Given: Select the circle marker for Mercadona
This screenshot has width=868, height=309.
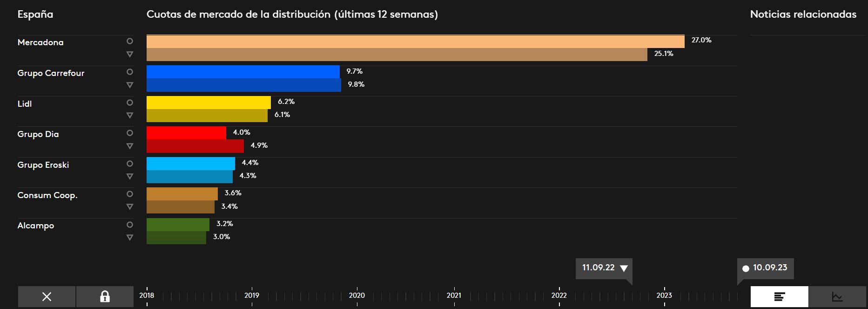Looking at the screenshot, I should pos(130,41).
